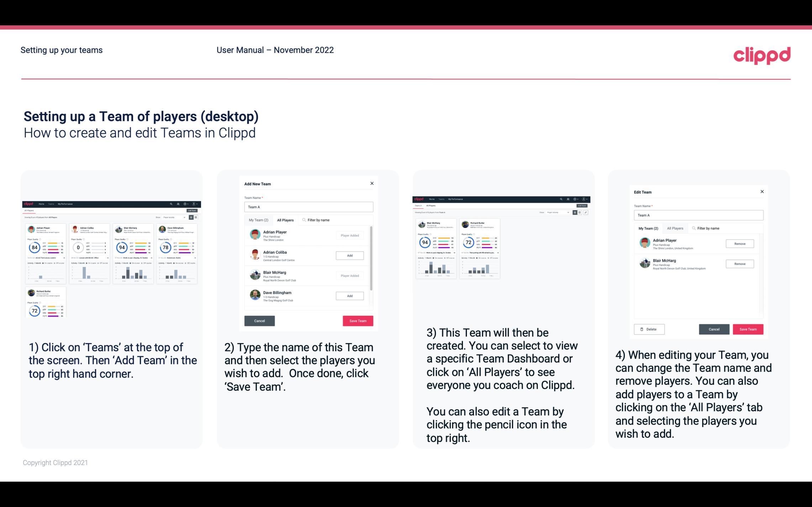812x507 pixels.
Task: Click the close X on Edit Team dialog
Action: click(762, 192)
